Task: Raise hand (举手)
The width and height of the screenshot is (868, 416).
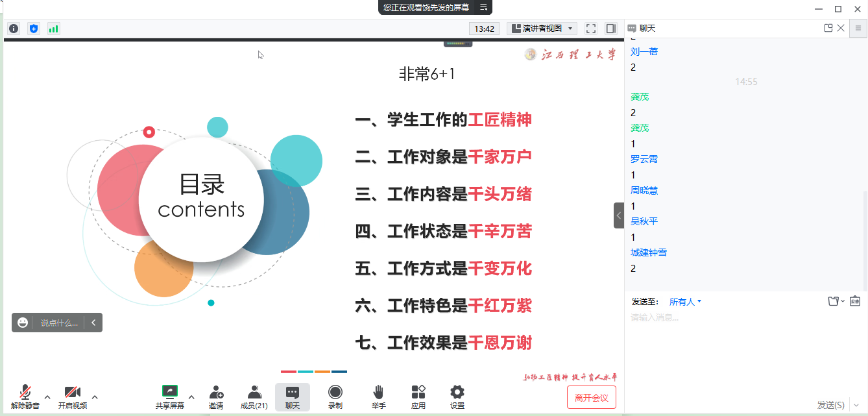Action: tap(379, 397)
